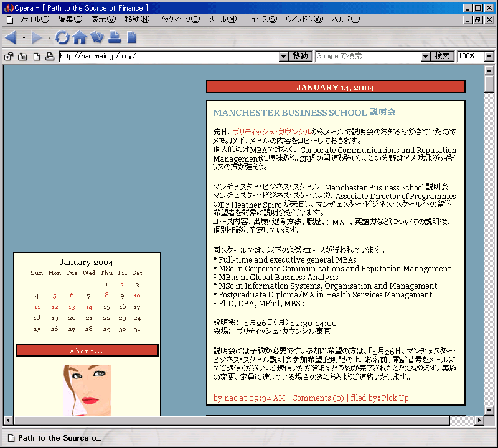Open the back history dropdown arrow
The image size is (498, 448).
(x=24, y=38)
